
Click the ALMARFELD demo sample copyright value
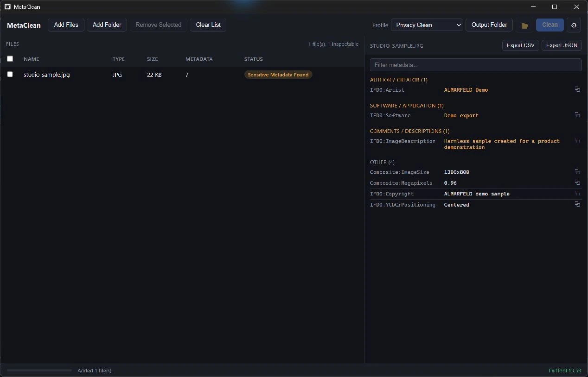click(x=477, y=194)
